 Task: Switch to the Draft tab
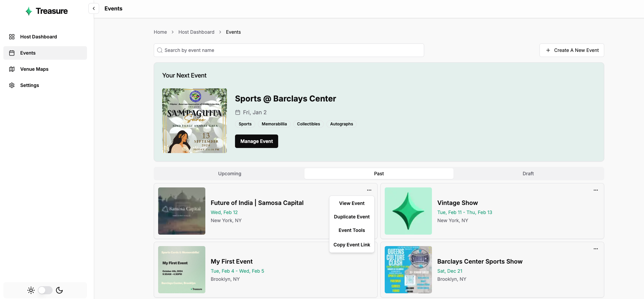(x=528, y=174)
